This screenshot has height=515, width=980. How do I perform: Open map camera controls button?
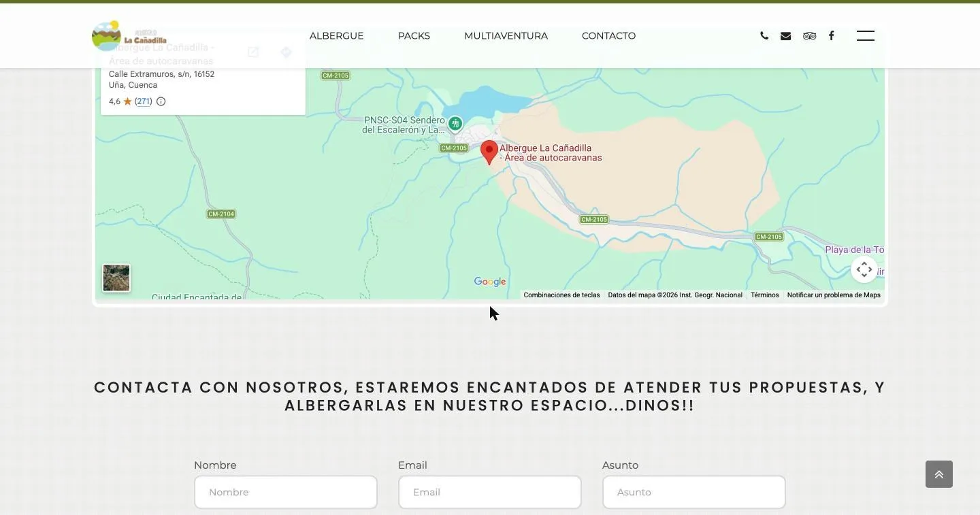click(x=864, y=269)
